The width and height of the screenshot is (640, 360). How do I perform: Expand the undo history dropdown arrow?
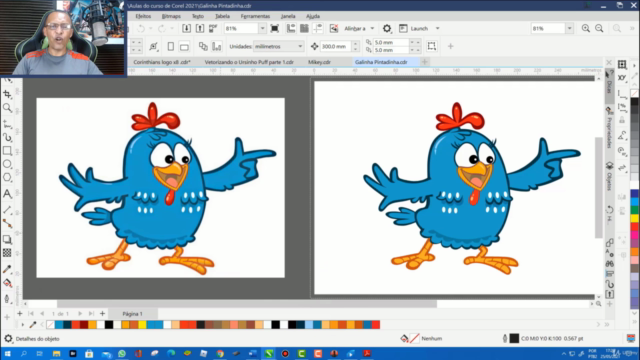click(x=151, y=28)
